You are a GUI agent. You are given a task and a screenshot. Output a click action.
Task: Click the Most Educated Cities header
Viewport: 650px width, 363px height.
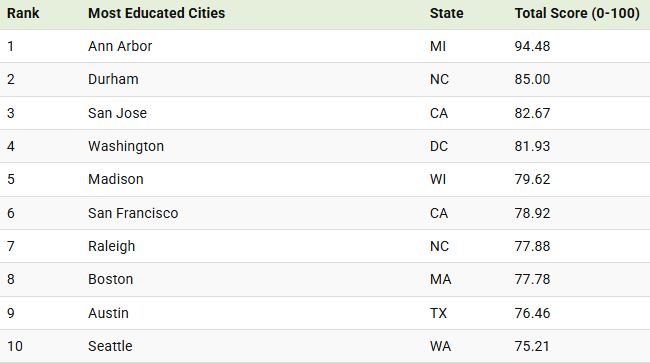pos(156,13)
